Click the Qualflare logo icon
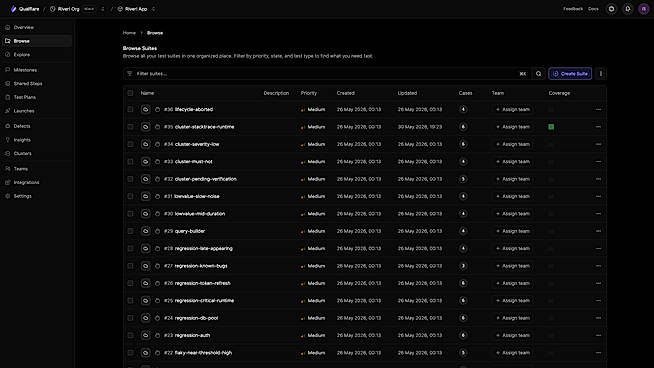 (x=13, y=9)
